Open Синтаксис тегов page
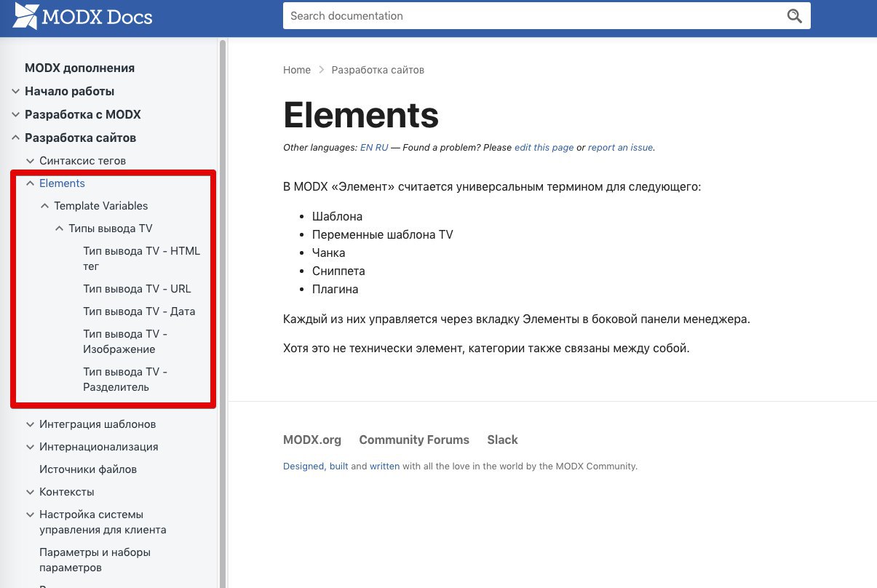The width and height of the screenshot is (877, 588). point(82,160)
